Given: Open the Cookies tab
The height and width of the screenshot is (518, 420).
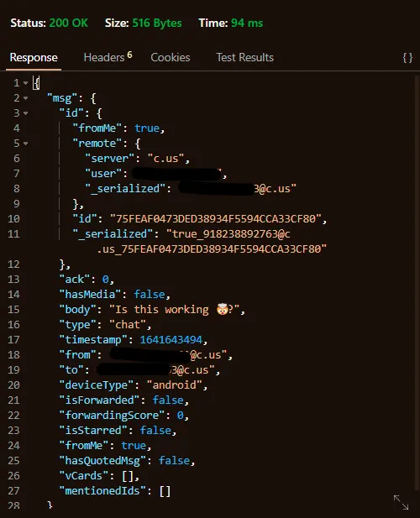Looking at the screenshot, I should pyautogui.click(x=171, y=57).
